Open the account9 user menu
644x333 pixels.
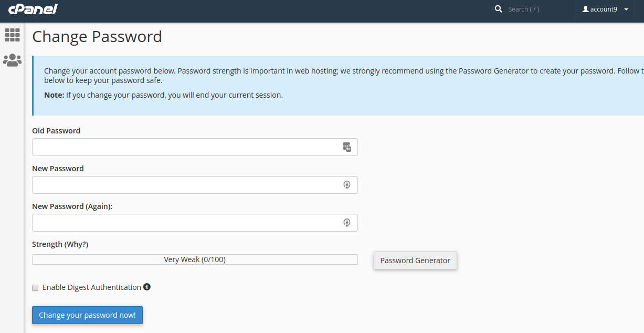click(605, 9)
